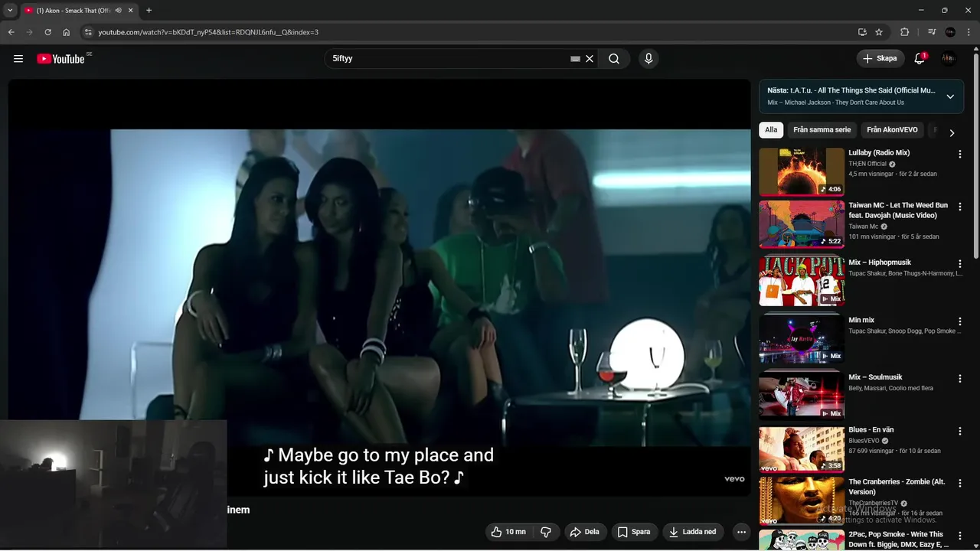This screenshot has height=551, width=980.
Task: Download video with Ladda ned
Action: click(692, 532)
